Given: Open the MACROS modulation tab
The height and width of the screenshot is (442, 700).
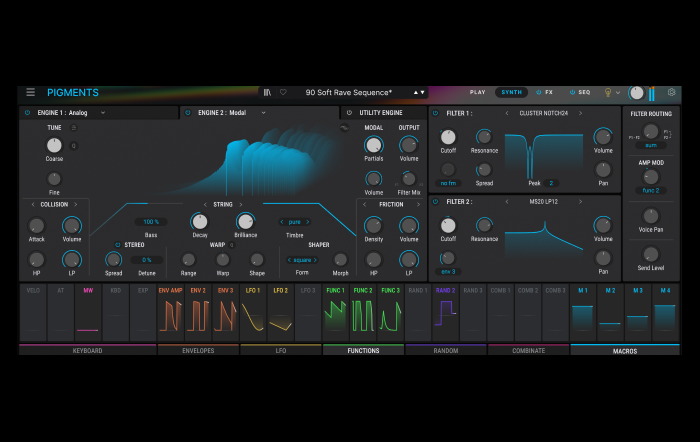Looking at the screenshot, I should [x=625, y=350].
